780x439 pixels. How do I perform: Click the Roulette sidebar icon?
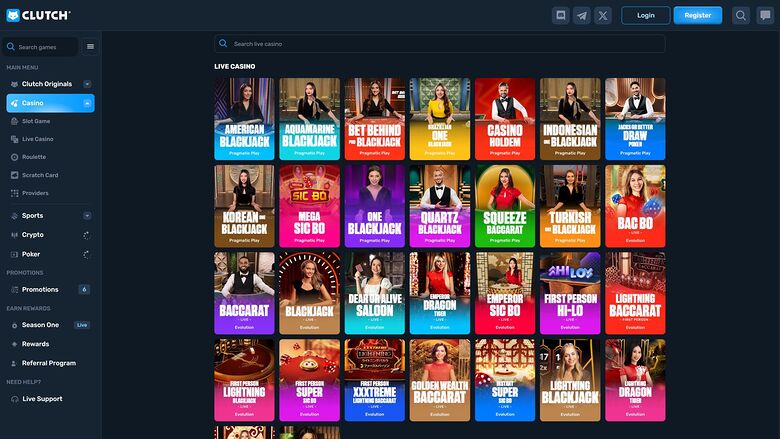tap(14, 157)
